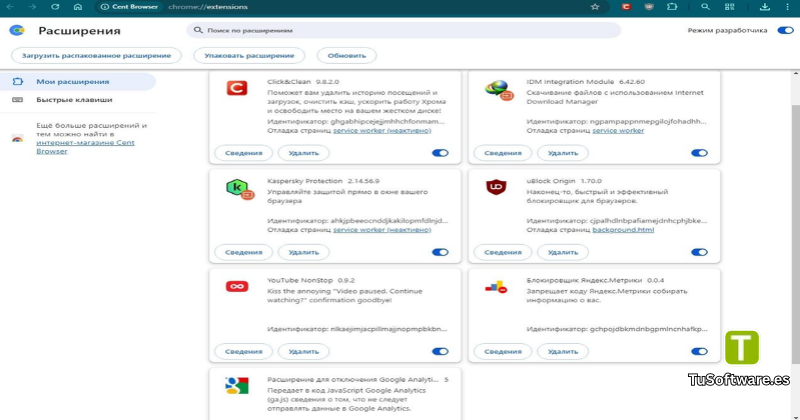Remove YouTube NonStop with Удалить
This screenshot has height=420, width=800.
click(x=303, y=352)
